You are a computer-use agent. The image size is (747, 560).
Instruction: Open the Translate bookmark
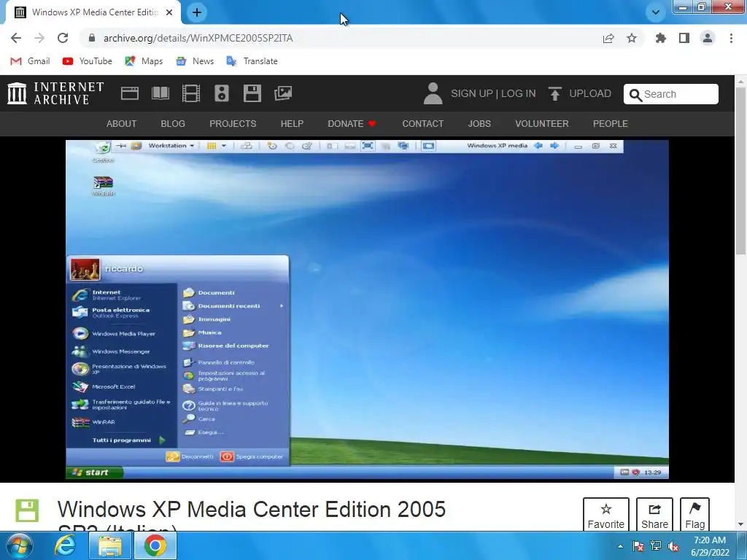click(252, 61)
